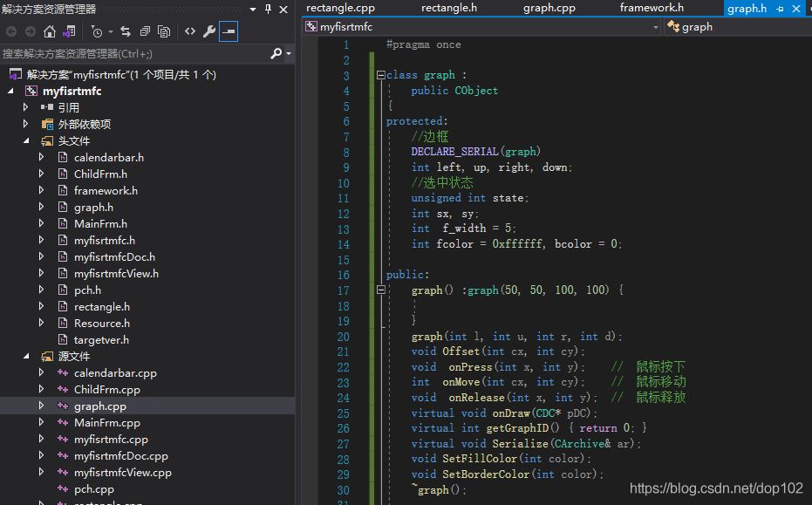The height and width of the screenshot is (505, 812).
Task: Switch to the framework.h tab
Action: [x=652, y=8]
